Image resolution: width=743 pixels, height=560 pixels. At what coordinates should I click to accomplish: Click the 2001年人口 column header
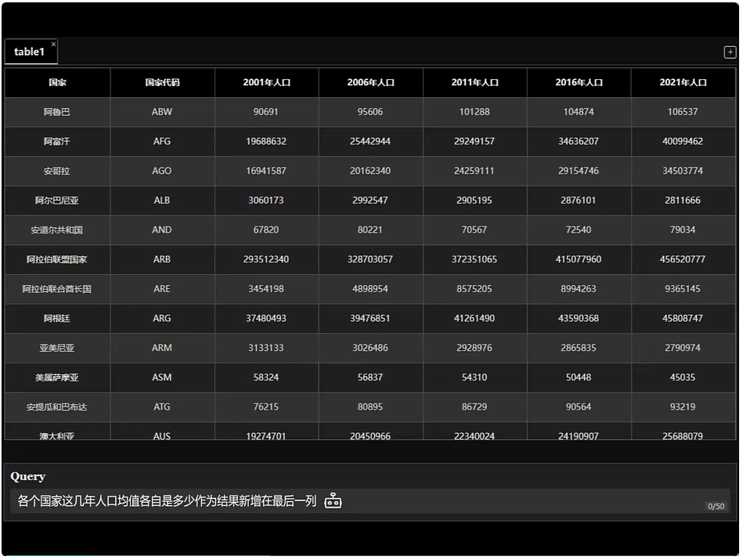point(266,82)
